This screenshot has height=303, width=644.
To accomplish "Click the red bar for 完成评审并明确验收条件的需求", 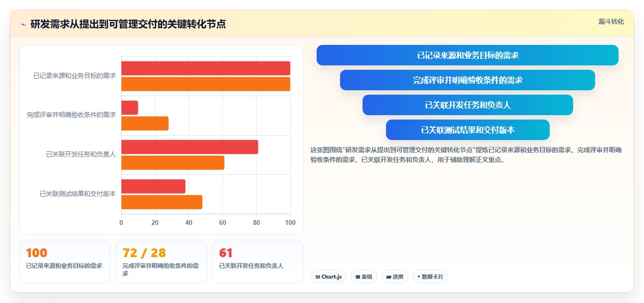I will click(129, 108).
